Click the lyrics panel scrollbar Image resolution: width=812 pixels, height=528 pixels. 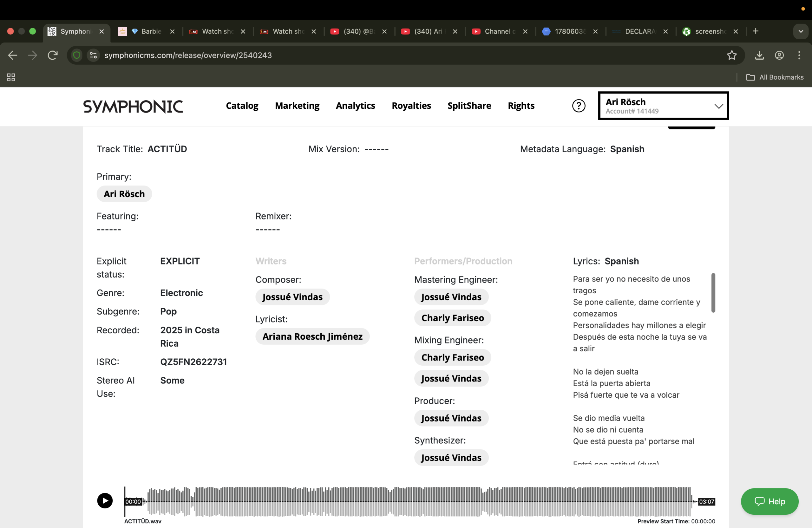713,293
